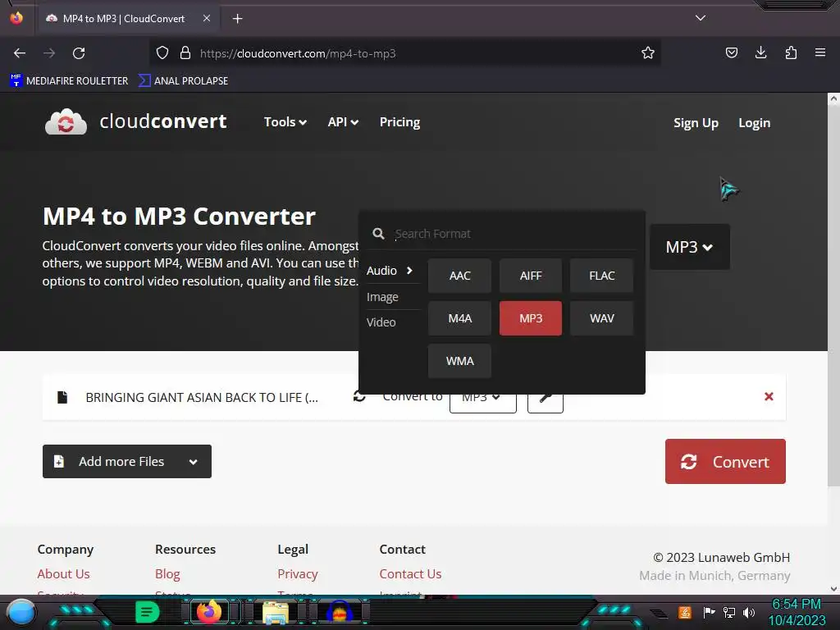Click the BRINGING GIANT ASIAN filename
Image resolution: width=840 pixels, height=630 pixels.
coord(202,398)
